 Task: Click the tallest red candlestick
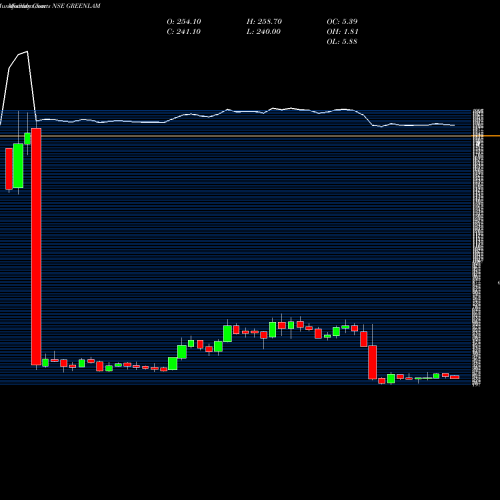coord(36,246)
